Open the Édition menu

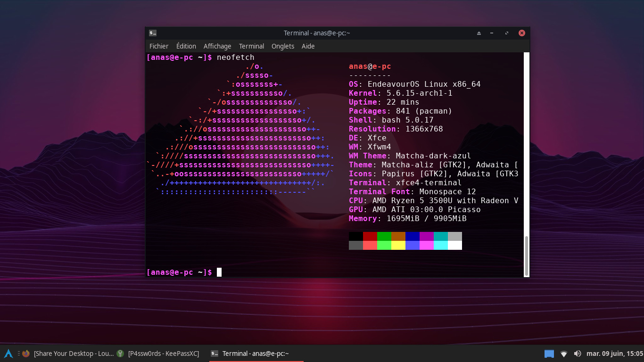(x=186, y=46)
